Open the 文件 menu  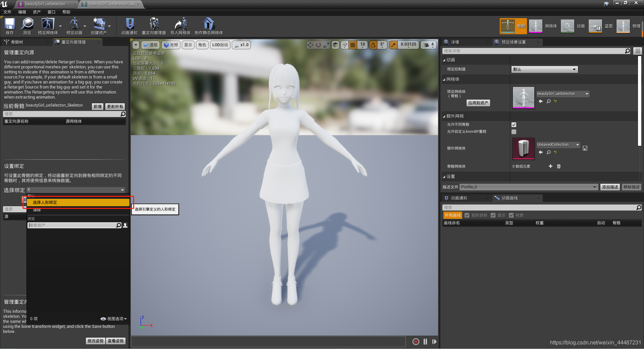7,12
